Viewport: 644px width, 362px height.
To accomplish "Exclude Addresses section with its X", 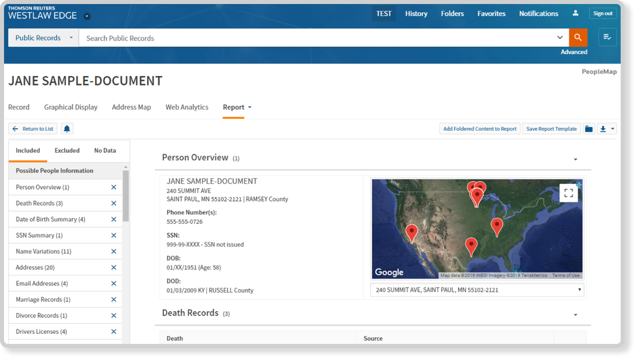I will coord(114,267).
